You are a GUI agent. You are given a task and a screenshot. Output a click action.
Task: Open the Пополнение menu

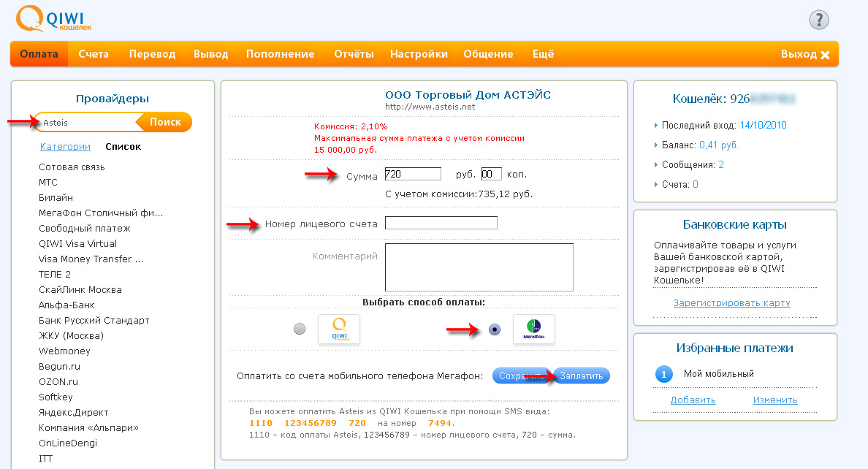pos(280,54)
